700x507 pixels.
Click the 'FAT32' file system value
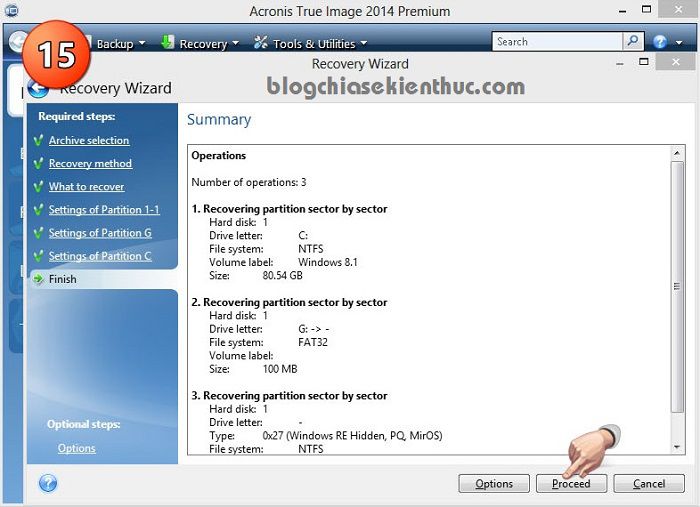click(x=312, y=342)
